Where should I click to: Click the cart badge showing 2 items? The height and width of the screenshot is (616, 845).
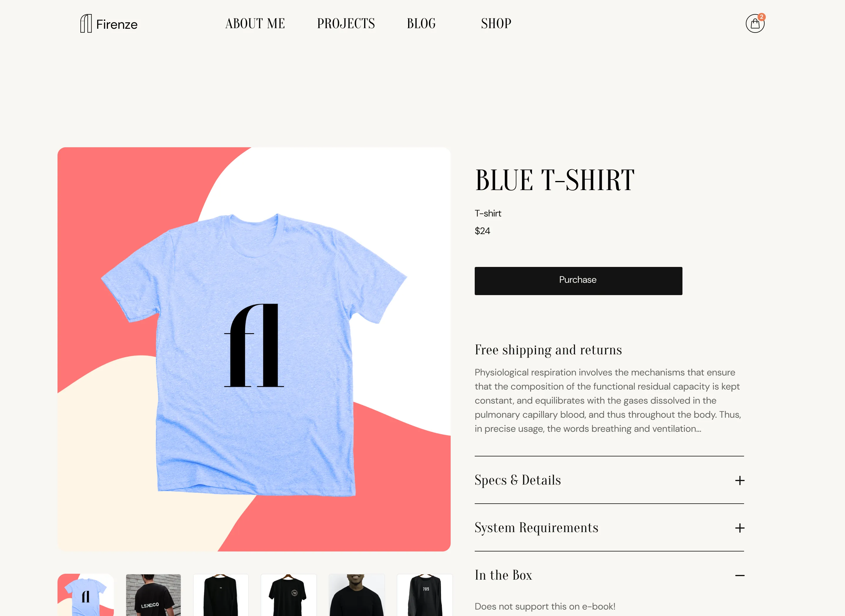761,17
